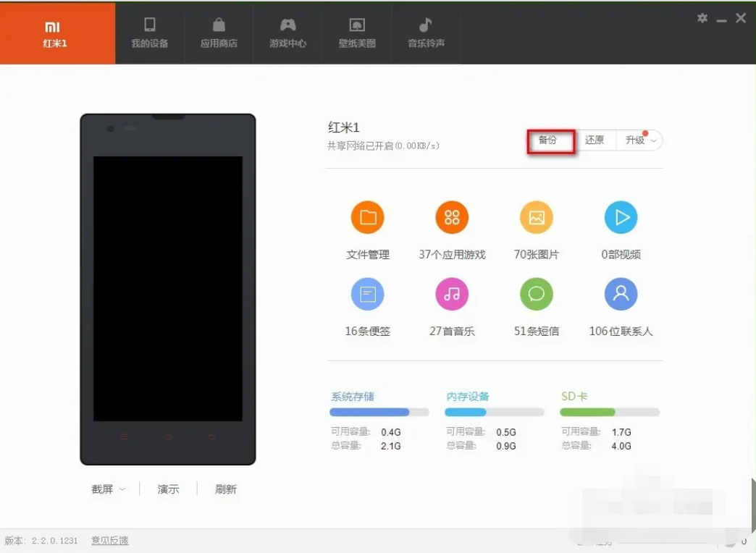Click the 还原 restore button
756x553 pixels.
pos(595,140)
